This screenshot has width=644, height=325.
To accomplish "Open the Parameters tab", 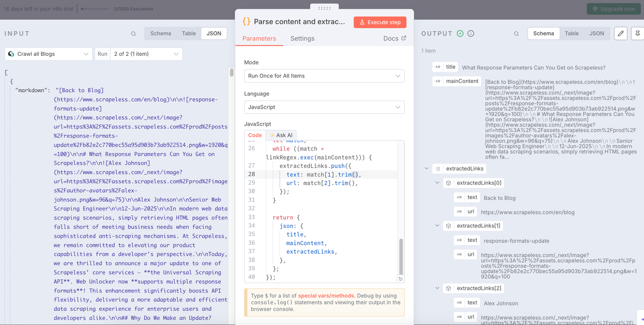I will tap(259, 38).
